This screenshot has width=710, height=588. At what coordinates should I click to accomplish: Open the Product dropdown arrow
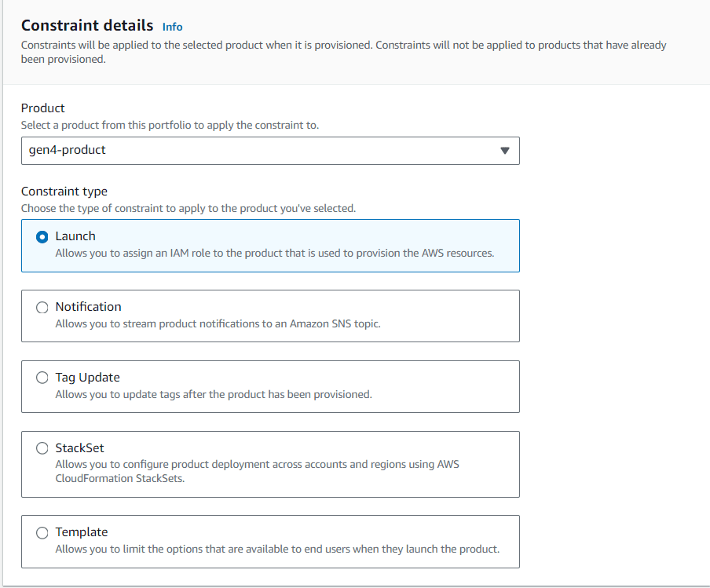coord(505,151)
